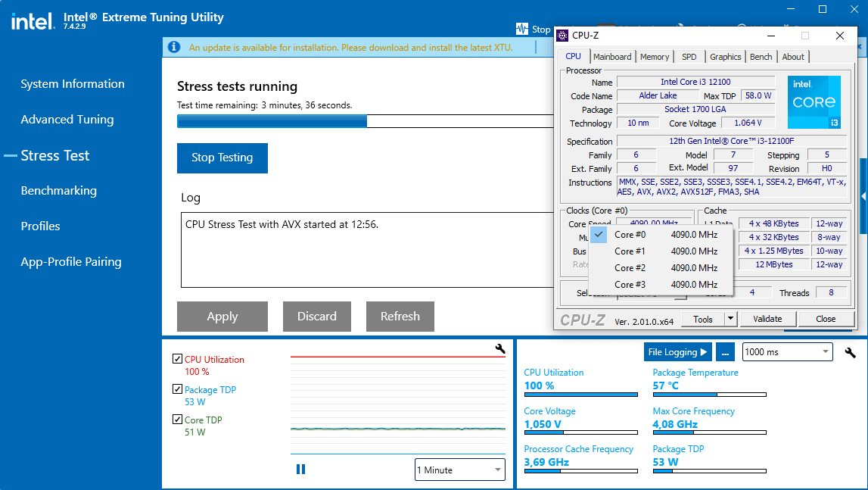Toggle Core TDP graph checkbox
The width and height of the screenshot is (868, 490).
[x=177, y=419]
